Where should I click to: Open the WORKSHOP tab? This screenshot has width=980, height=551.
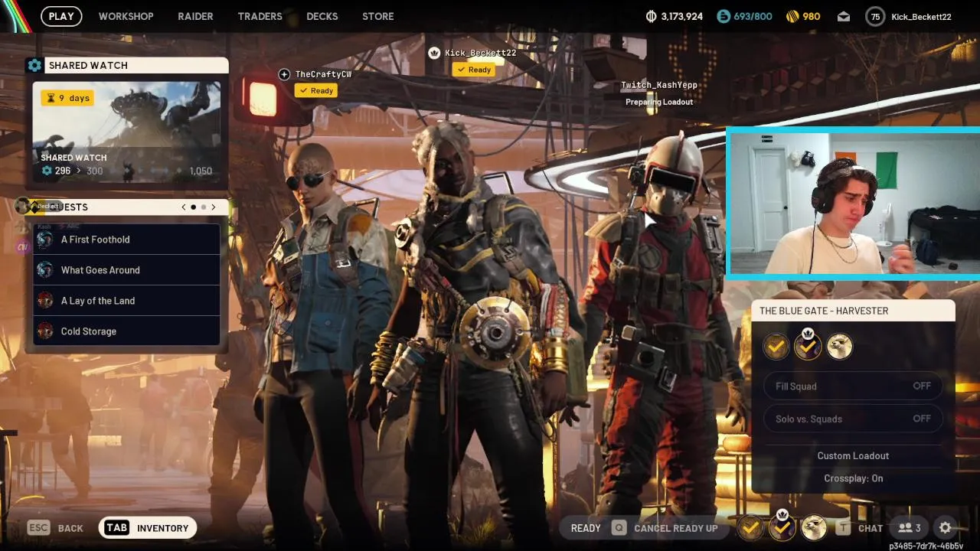126,16
